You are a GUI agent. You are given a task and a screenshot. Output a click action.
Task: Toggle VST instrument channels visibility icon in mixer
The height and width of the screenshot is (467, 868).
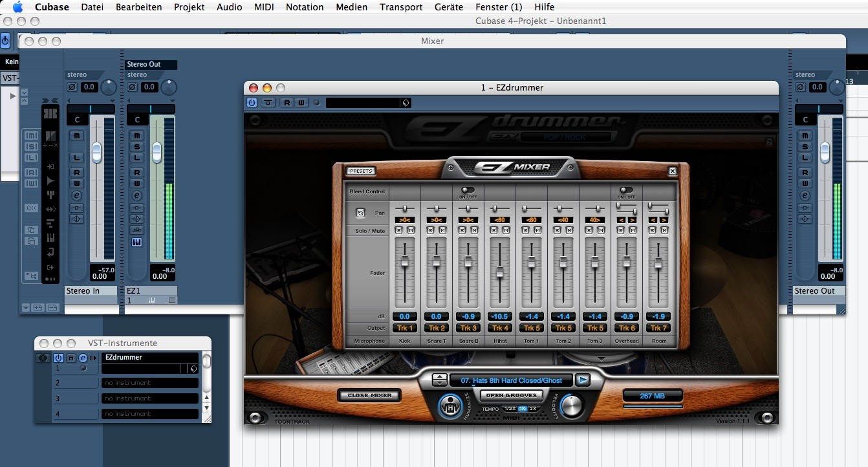coord(50,237)
